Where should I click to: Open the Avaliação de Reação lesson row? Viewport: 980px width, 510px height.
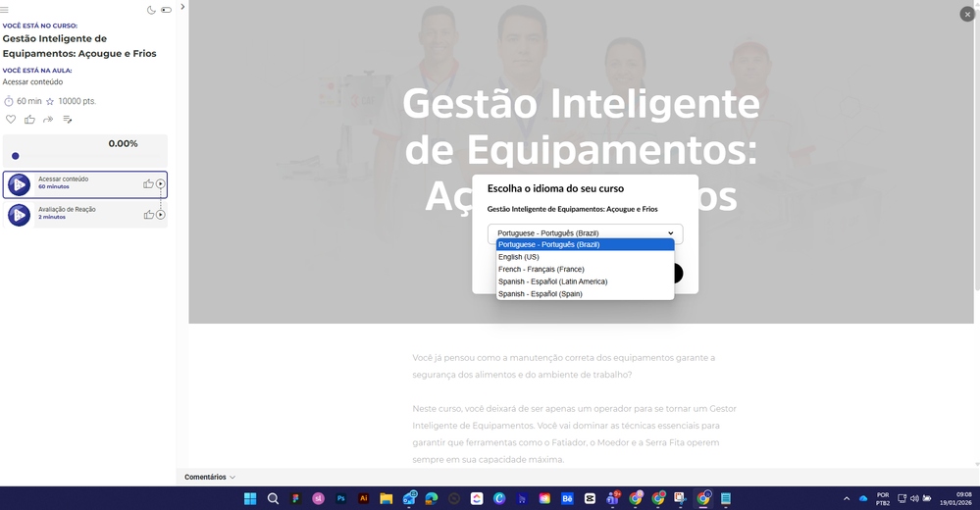85,215
